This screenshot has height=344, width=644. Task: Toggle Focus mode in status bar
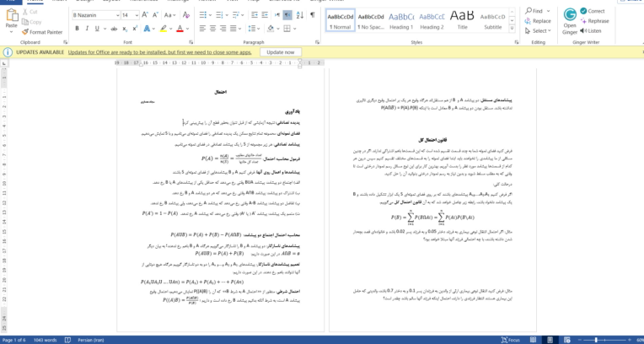point(511,340)
